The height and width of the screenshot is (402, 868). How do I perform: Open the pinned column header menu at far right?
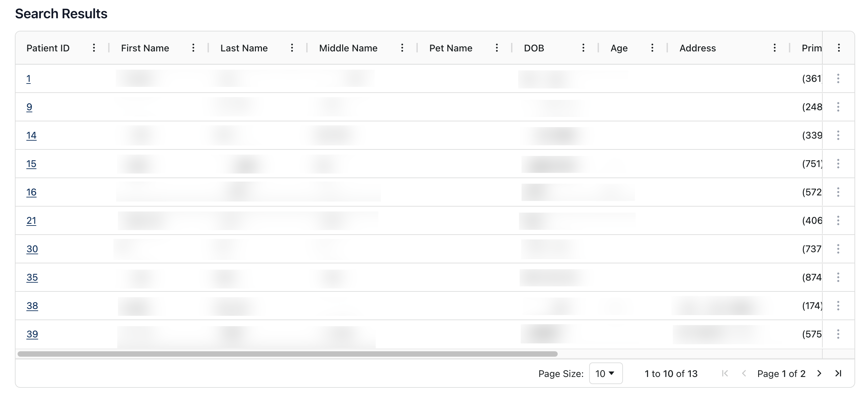[x=839, y=48]
